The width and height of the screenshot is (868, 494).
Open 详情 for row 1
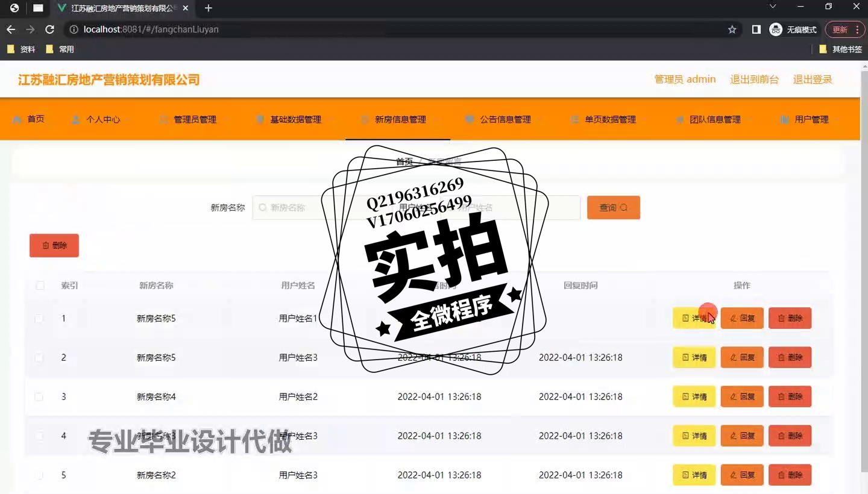coord(694,318)
